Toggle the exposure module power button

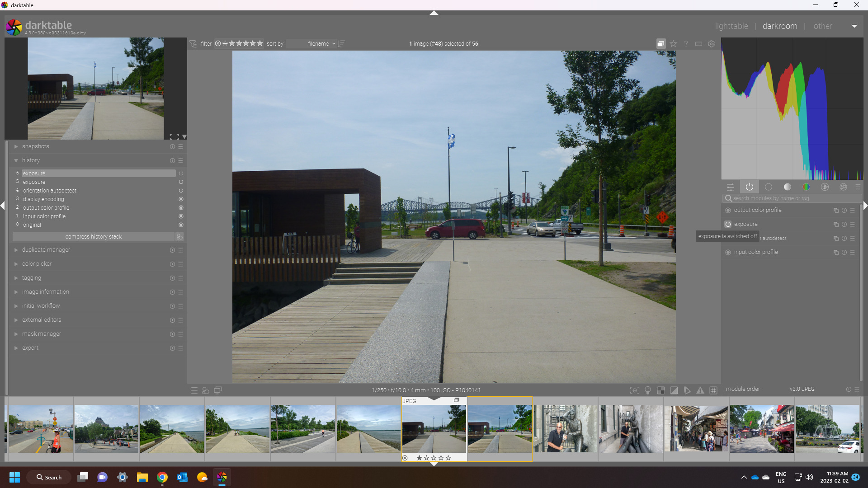pyautogui.click(x=728, y=224)
